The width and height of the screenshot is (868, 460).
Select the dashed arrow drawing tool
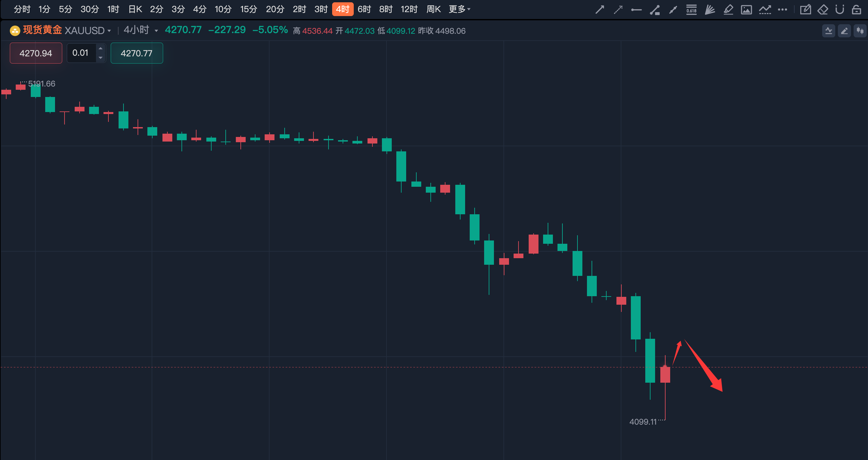point(618,10)
